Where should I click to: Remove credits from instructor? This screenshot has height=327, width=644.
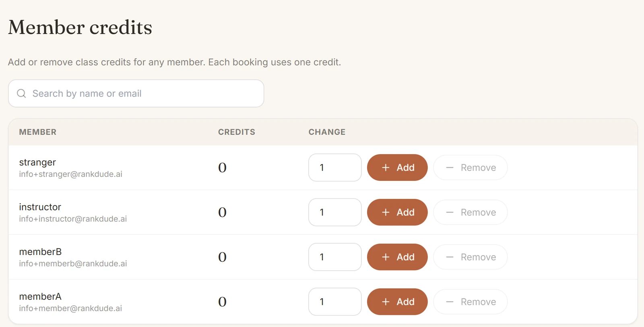click(x=471, y=212)
